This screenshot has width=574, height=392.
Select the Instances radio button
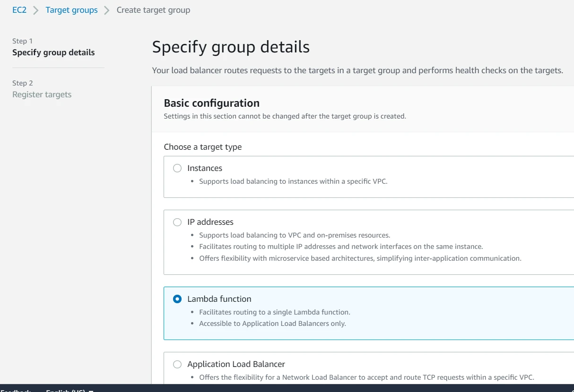177,168
